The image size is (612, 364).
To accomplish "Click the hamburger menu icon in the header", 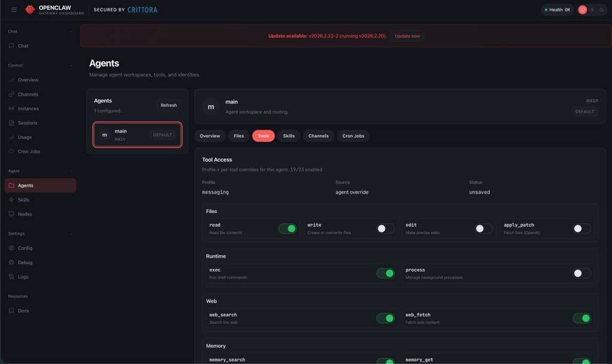I will click(14, 10).
